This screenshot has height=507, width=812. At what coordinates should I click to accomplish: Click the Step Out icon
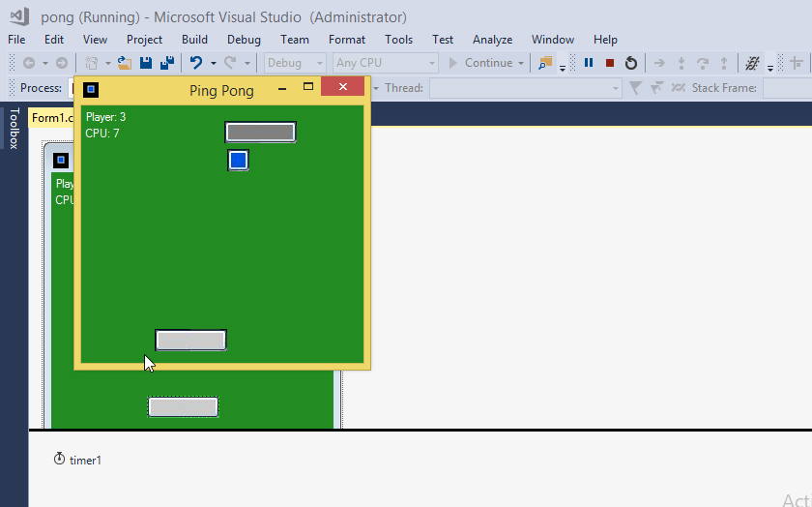(x=724, y=63)
